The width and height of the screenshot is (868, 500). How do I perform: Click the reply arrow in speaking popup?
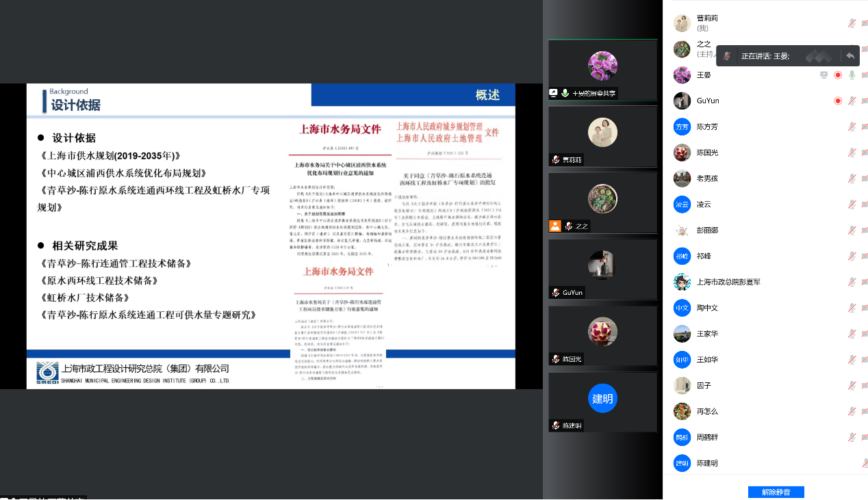click(850, 55)
